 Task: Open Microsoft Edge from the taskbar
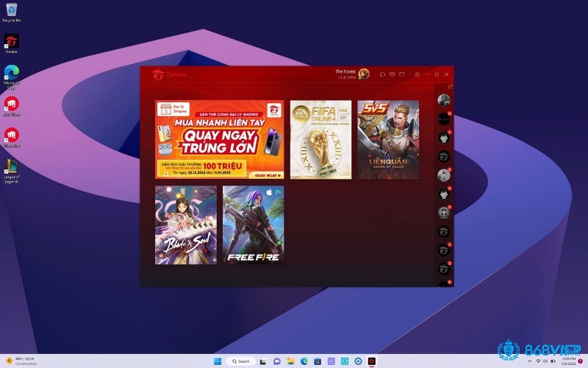304,361
